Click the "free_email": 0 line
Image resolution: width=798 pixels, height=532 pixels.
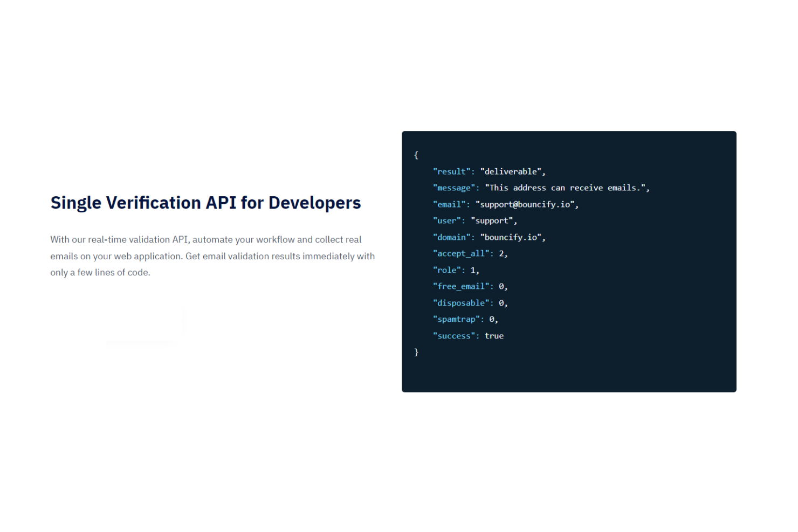(470, 286)
